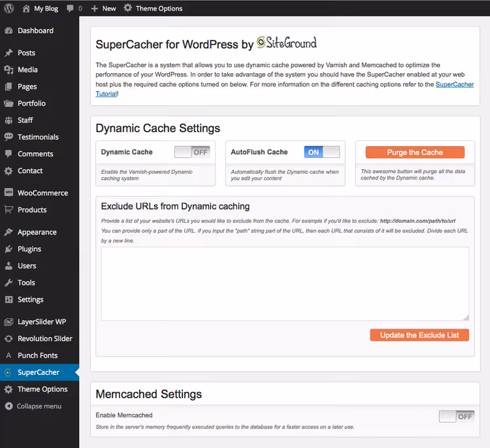Click the plus icon next to New

[x=94, y=8]
